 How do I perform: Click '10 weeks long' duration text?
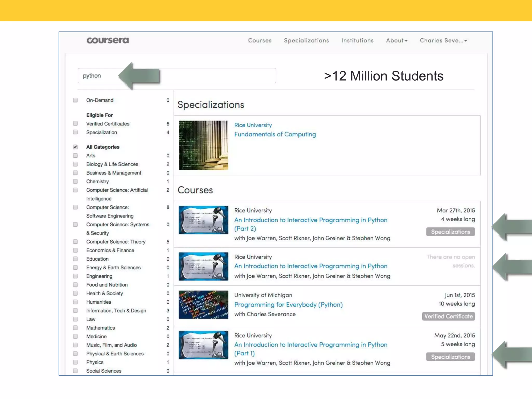click(457, 304)
